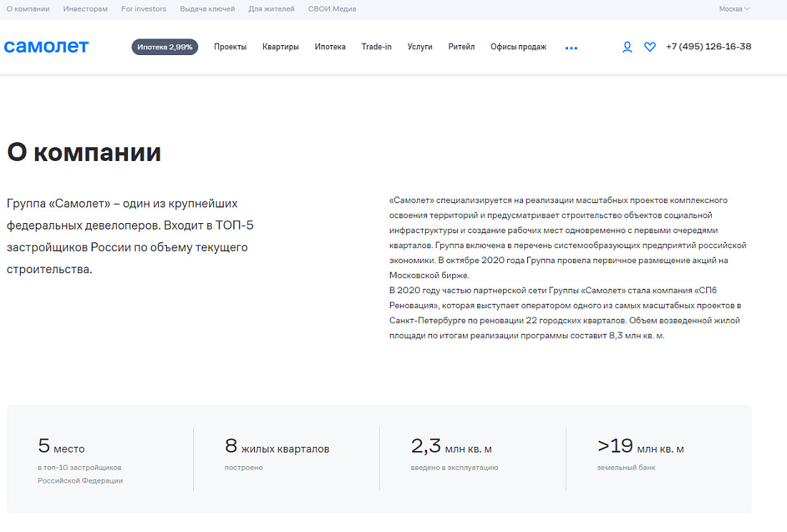Select the >19 млн кв. м statistic

[x=640, y=445]
